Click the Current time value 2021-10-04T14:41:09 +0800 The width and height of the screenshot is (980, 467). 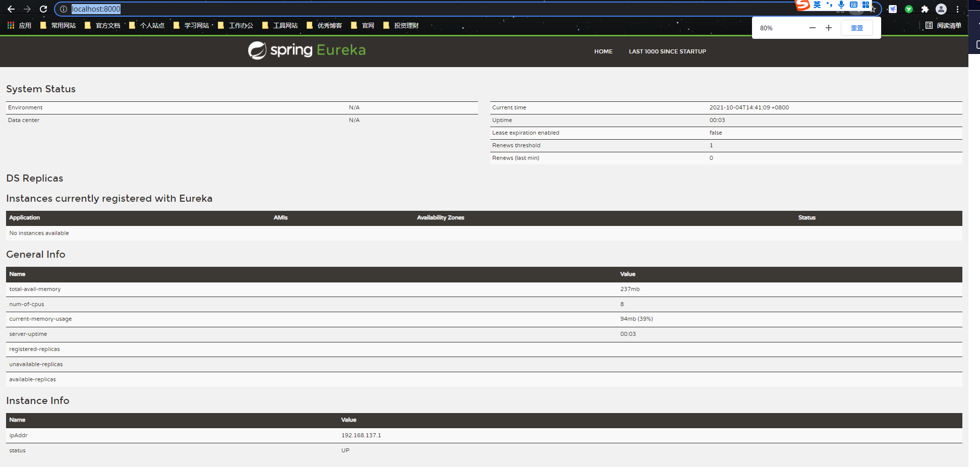pos(749,107)
